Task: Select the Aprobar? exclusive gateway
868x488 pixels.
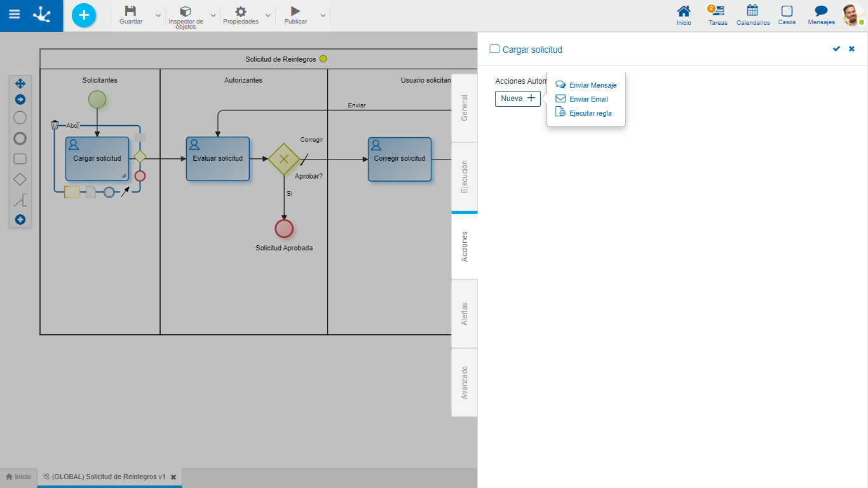Action: pos(284,159)
